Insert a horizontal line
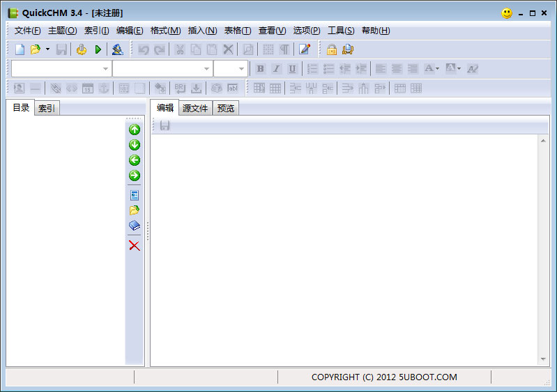Image resolution: width=557 pixels, height=392 pixels. (x=36, y=88)
